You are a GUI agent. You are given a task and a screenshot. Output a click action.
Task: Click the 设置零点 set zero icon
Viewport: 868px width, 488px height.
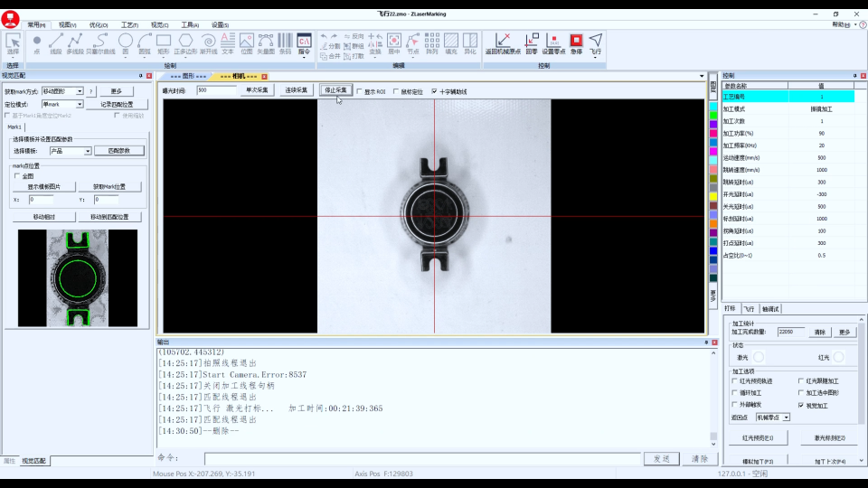click(x=553, y=44)
